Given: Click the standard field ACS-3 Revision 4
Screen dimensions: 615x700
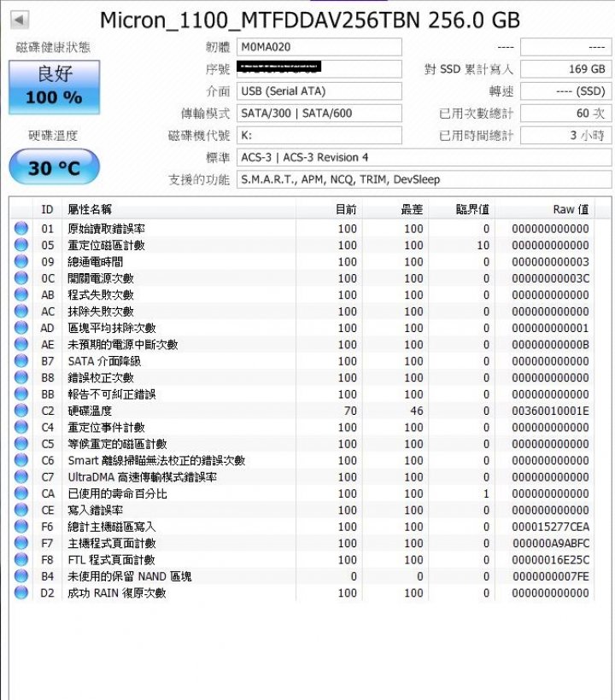Looking at the screenshot, I should (424, 157).
